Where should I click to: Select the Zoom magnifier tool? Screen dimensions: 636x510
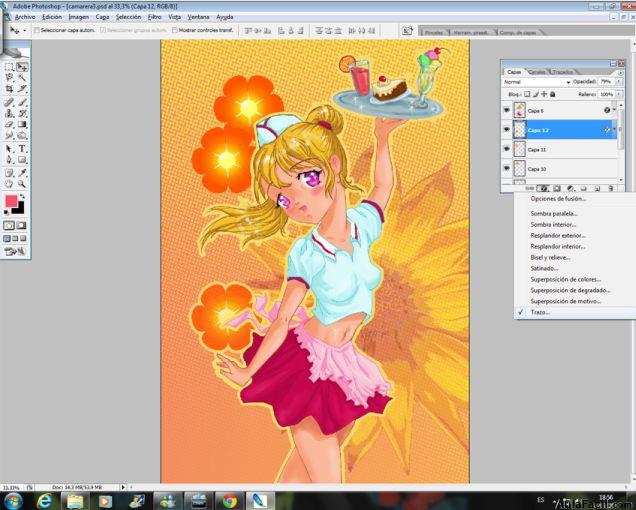click(22, 184)
